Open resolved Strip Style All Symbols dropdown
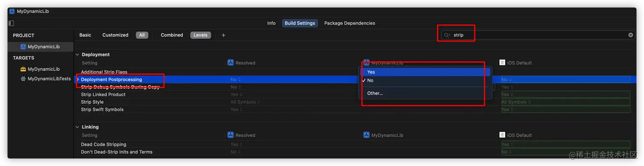Viewport: 644px width, 166px height. (x=245, y=102)
